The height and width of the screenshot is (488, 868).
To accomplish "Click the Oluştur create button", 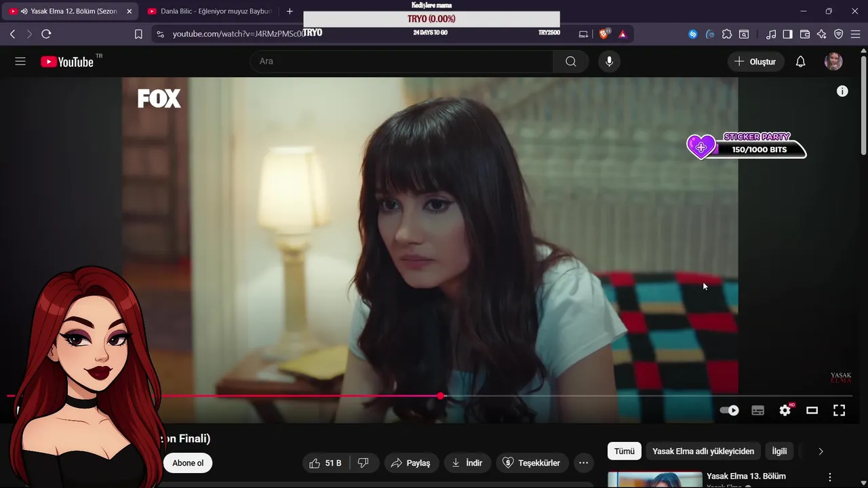I will (x=755, y=62).
